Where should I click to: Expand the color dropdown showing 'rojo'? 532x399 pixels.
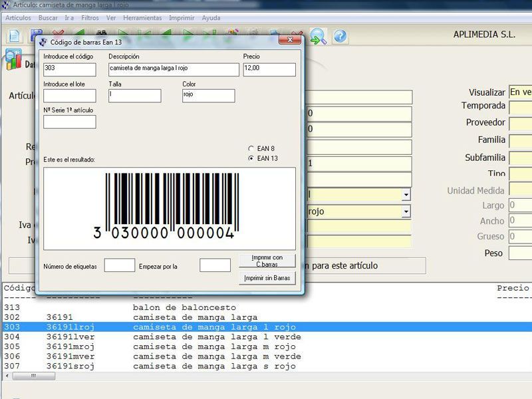click(406, 211)
